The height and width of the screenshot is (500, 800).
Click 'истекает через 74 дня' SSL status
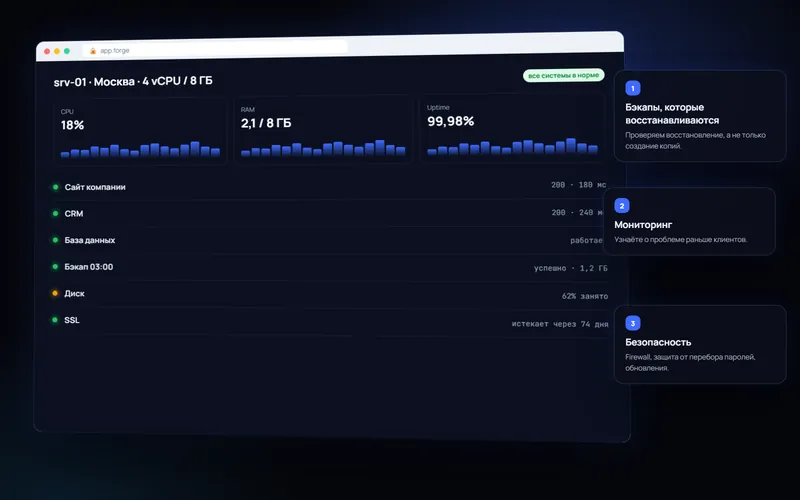pyautogui.click(x=560, y=324)
